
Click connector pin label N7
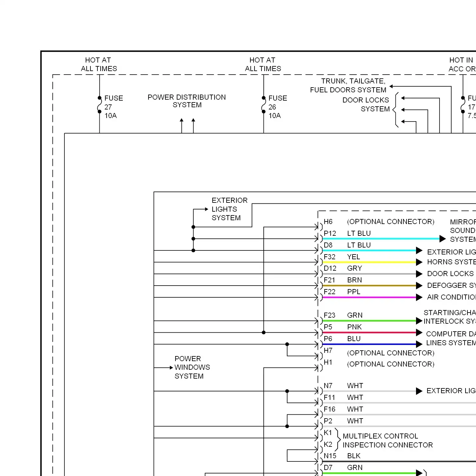[328, 386]
